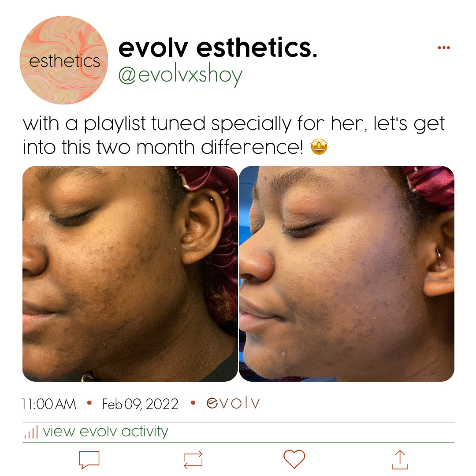The height and width of the screenshot is (476, 476).
Task: Open the @evolvxshoy handle link
Action: pyautogui.click(x=180, y=75)
